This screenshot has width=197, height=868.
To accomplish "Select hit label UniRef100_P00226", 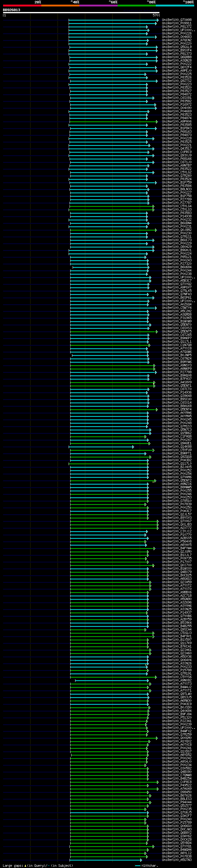I will [x=177, y=33].
